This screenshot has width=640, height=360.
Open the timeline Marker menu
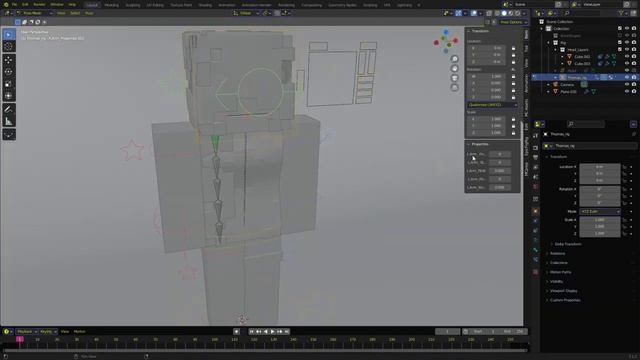80,332
